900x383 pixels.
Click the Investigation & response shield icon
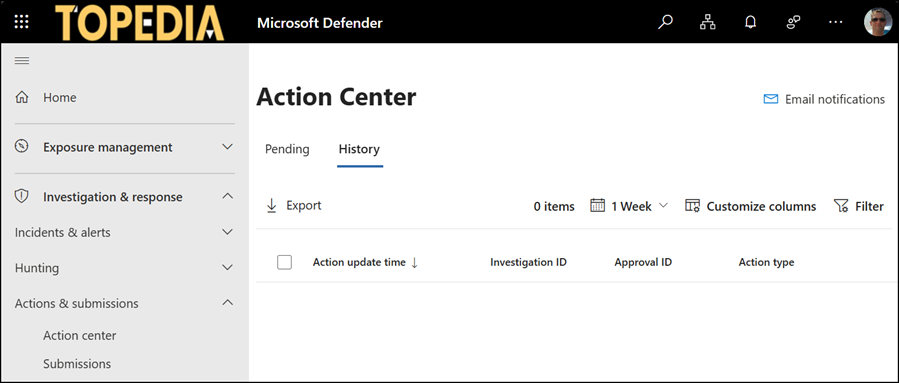(x=22, y=196)
